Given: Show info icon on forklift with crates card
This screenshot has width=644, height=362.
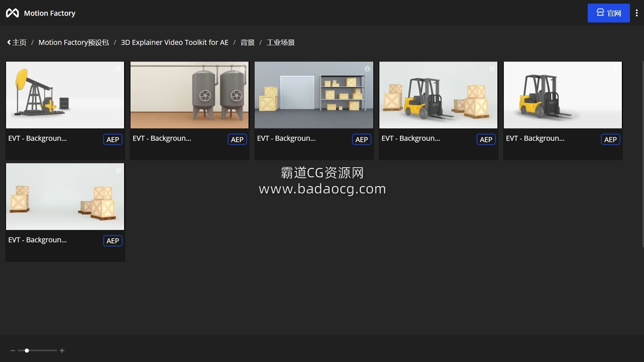Looking at the screenshot, I should coord(492,69).
